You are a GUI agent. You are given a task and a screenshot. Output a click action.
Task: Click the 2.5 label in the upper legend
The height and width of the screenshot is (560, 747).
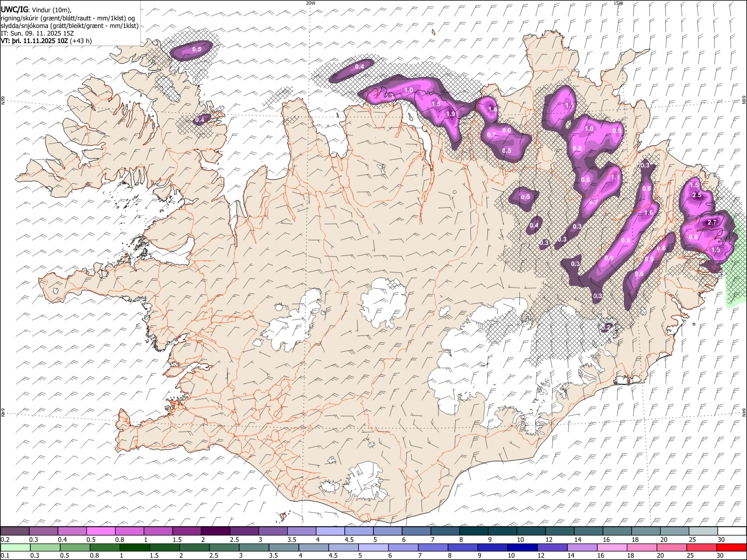tap(234, 540)
